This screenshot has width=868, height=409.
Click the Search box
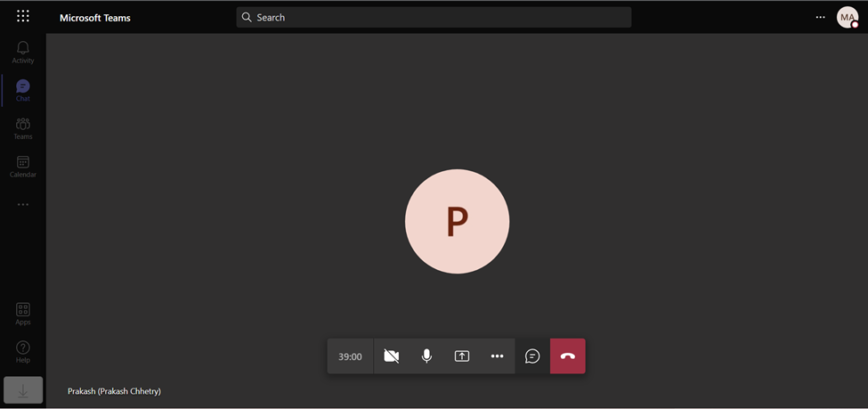point(434,17)
